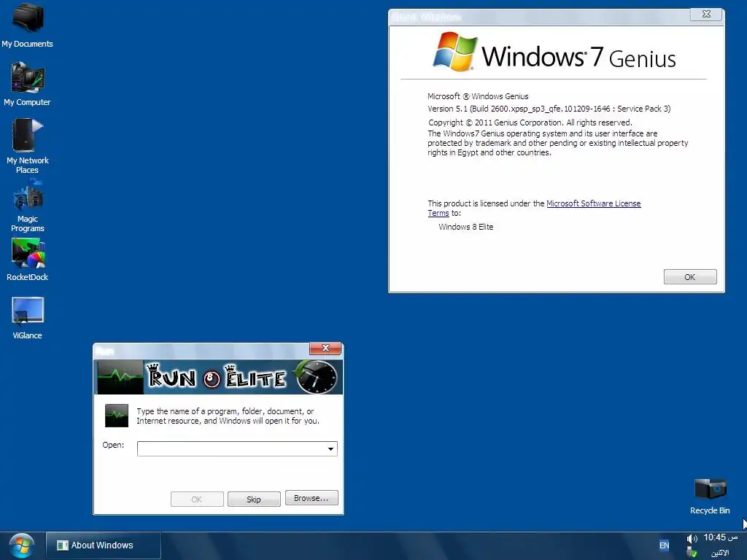Viewport: 747px width, 560px height.
Task: Click OK in the About Windows dialog
Action: point(690,276)
